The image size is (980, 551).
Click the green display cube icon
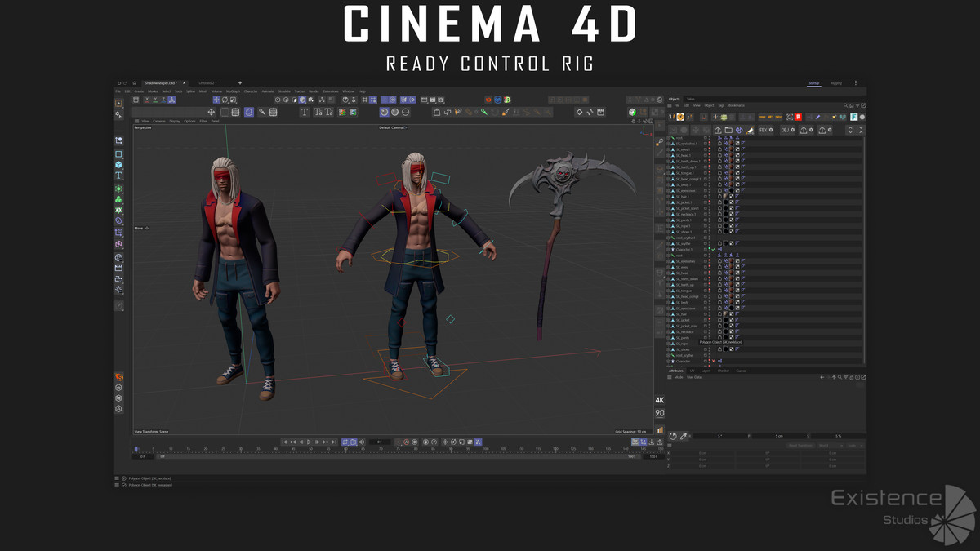[x=632, y=112]
